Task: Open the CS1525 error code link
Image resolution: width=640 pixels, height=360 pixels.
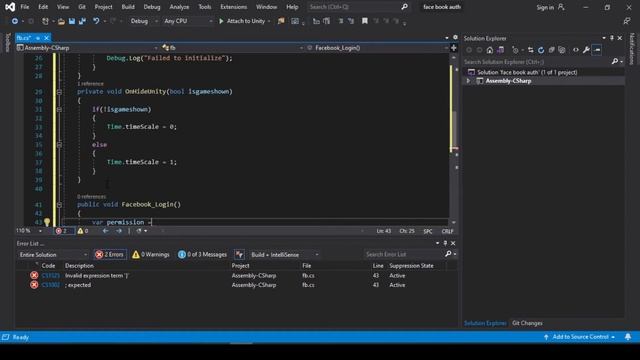Action: 51,276
